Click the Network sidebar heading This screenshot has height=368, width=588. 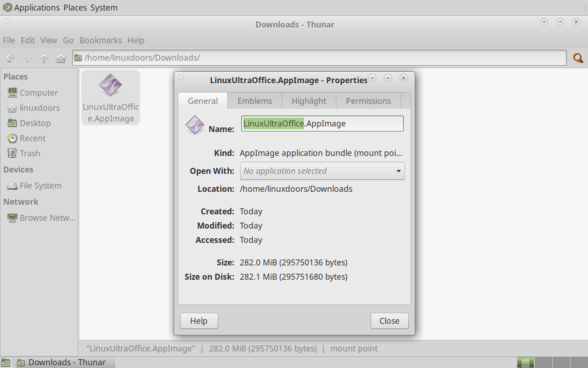[21, 201]
